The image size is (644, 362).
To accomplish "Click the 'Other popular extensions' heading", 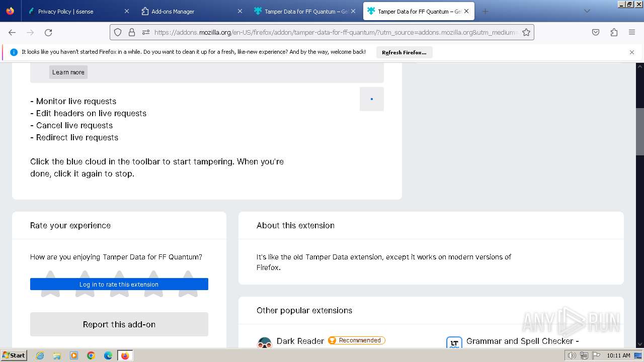I will (304, 310).
